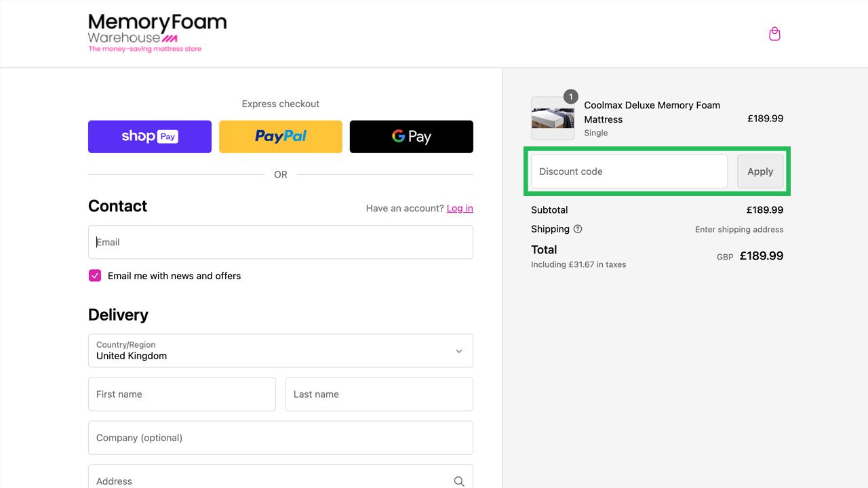Click into the First name field
This screenshot has width=868, height=488.
[182, 394]
